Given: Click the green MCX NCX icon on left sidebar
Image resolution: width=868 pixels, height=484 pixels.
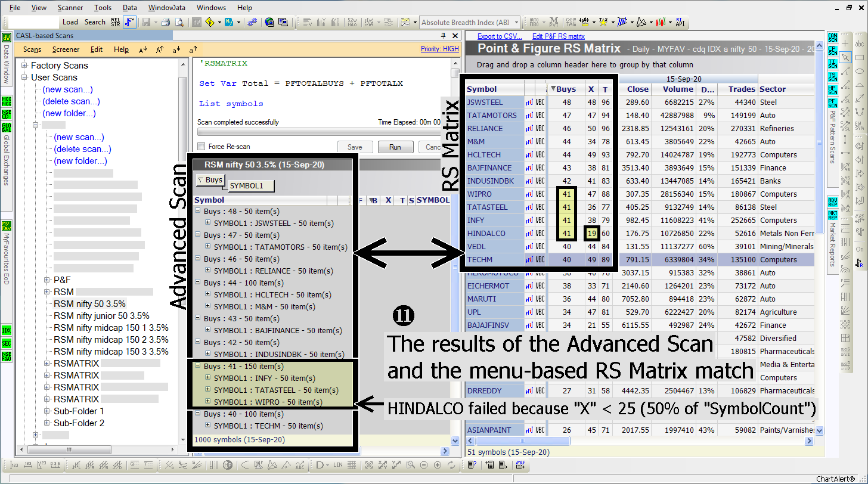Looking at the screenshot, I should tap(7, 100).
